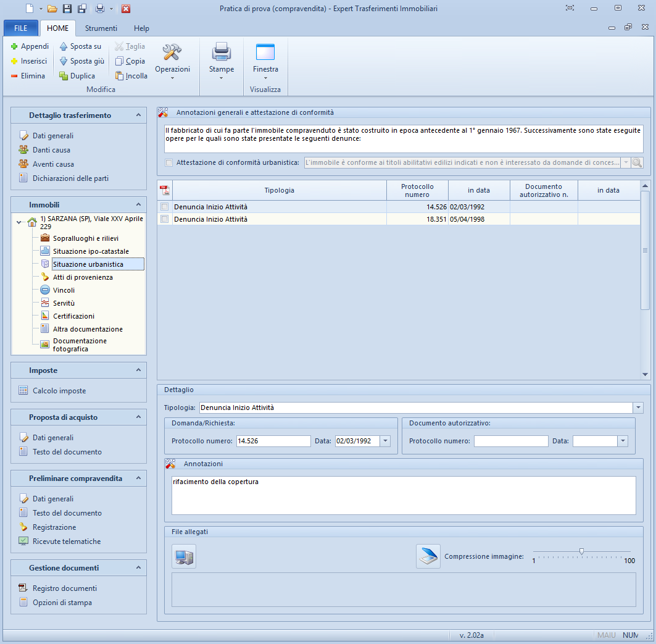The width and height of the screenshot is (656, 644).
Task: Open the Strumenti ribbon tab
Action: (x=101, y=28)
